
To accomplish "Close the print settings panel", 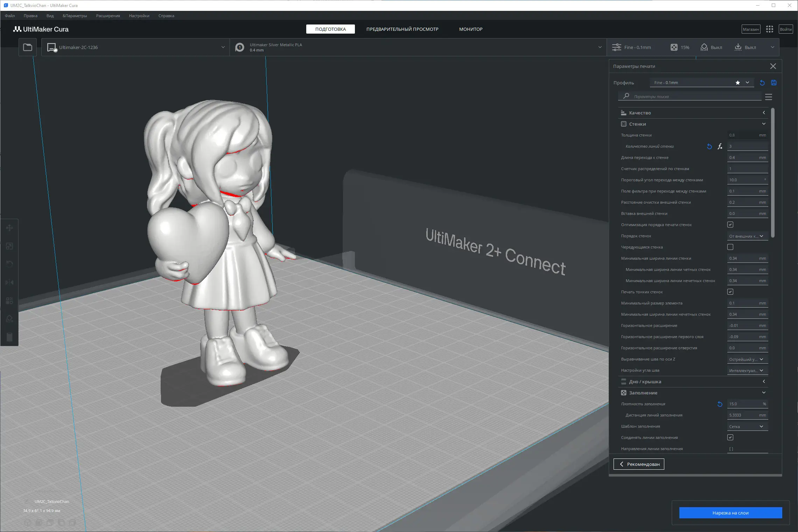I will [x=773, y=66].
